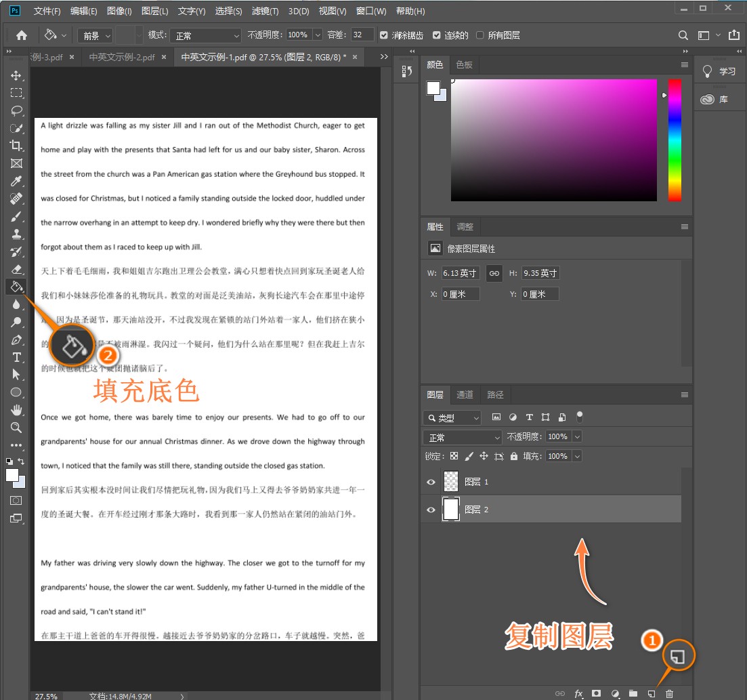747x700 pixels.
Task: Open the layer blend mode dropdown showing 正常
Action: 463,436
